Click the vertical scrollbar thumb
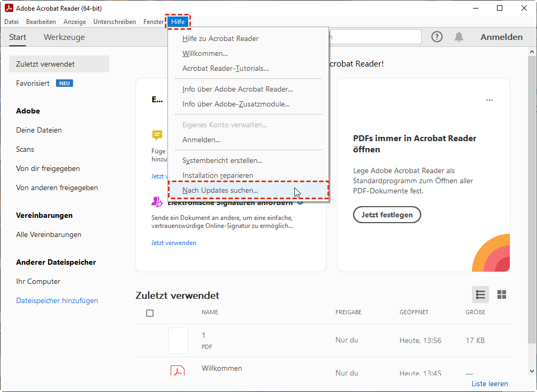This screenshot has height=392, width=537. tap(532, 200)
